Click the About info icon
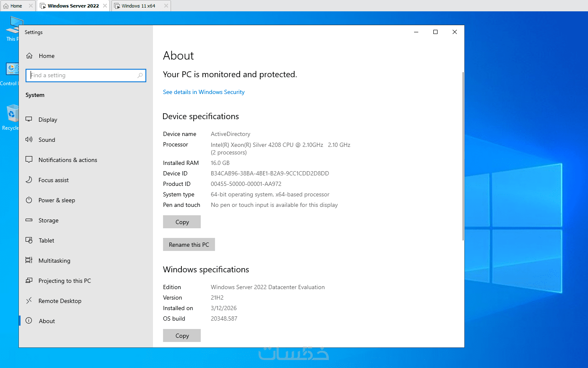The width and height of the screenshot is (588, 368). click(29, 321)
